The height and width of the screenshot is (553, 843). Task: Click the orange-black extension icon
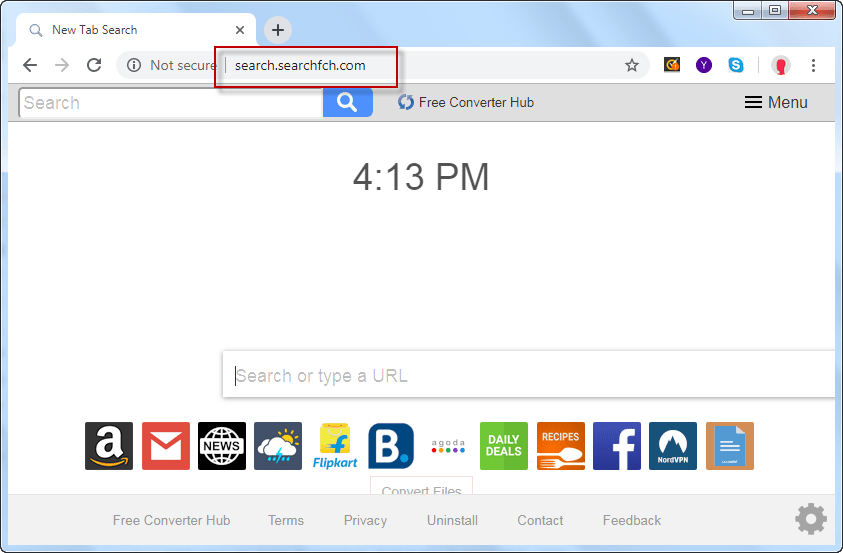click(x=671, y=65)
